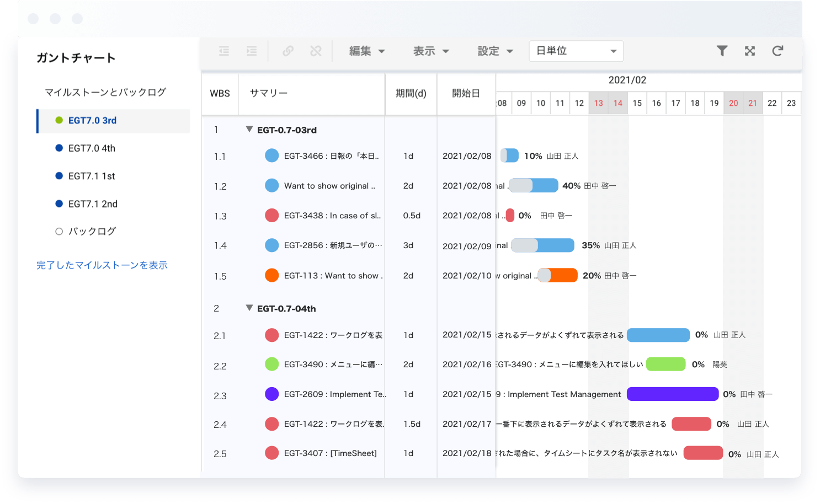Click the orange 20% gantt bar
The width and height of the screenshot is (820, 504).
pos(557,275)
